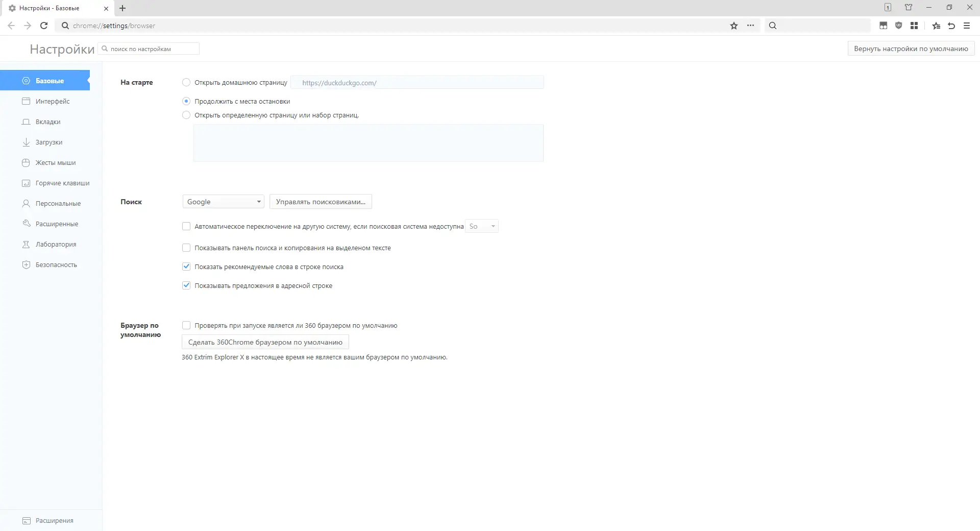Click the 360 Extrim Explorer X status text
This screenshot has width=980, height=531.
[x=314, y=357]
